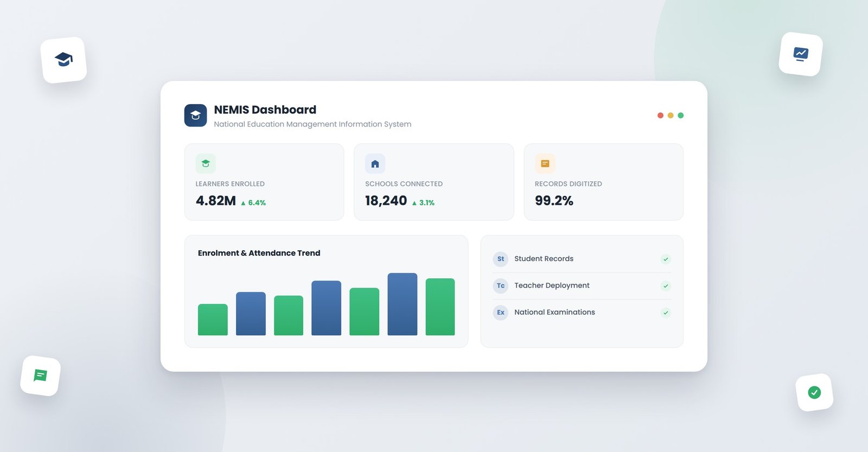
Task: Click the first short green chart bar
Action: pos(213,320)
